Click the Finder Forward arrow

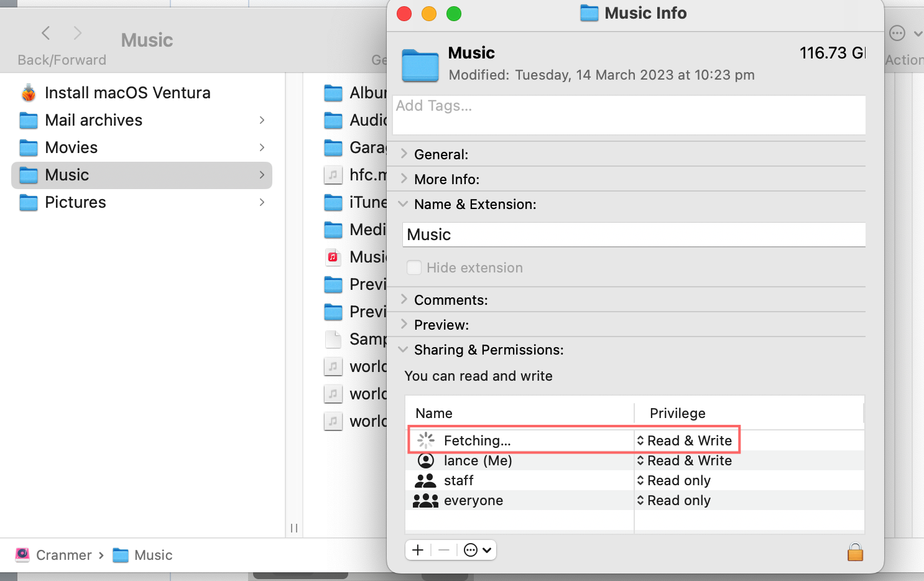tap(77, 33)
